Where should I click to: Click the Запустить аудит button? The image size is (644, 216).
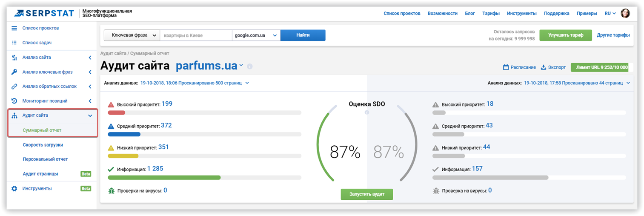[x=366, y=194]
